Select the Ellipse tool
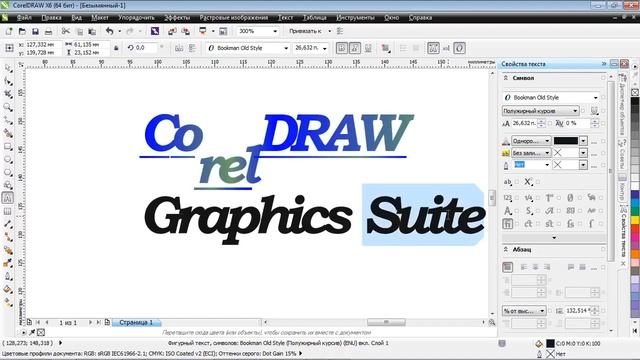The image size is (640, 360). click(8, 159)
